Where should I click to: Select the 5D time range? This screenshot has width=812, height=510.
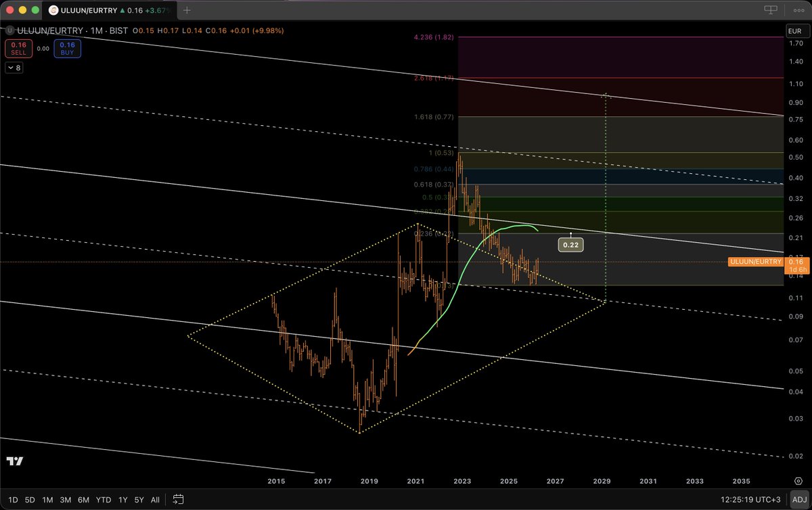coord(30,500)
